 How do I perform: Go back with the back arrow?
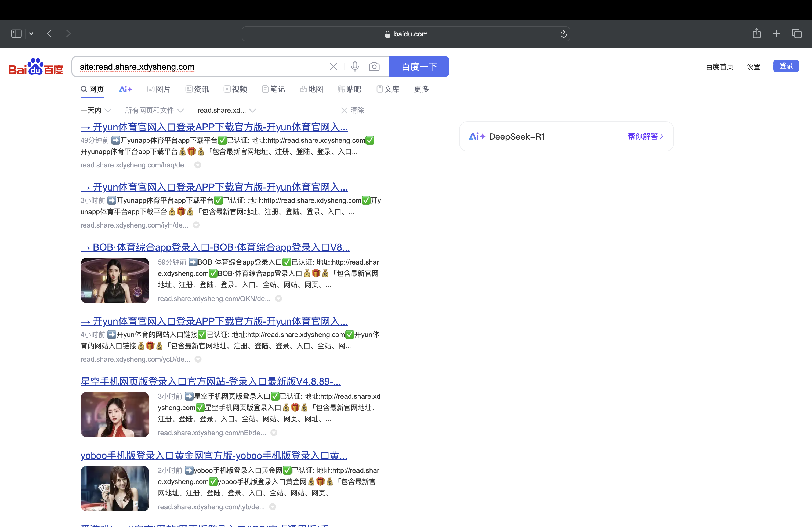[x=49, y=33]
